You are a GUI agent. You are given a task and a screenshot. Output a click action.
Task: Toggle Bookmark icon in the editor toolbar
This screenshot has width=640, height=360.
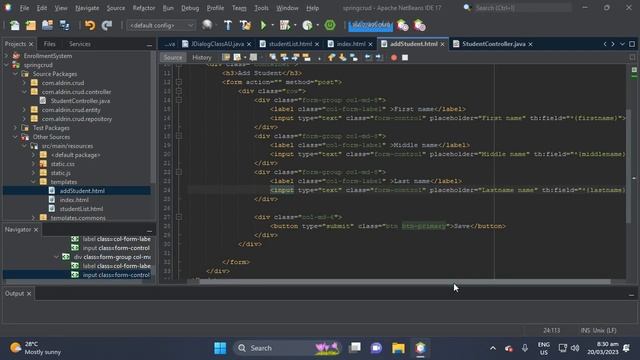click(354, 58)
